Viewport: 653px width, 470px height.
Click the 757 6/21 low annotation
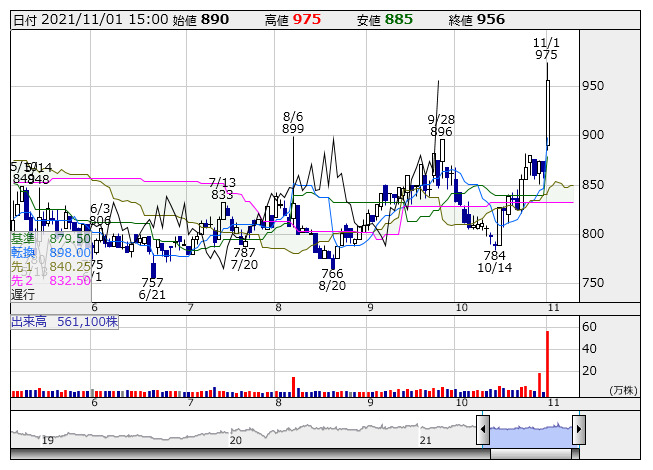coord(152,289)
